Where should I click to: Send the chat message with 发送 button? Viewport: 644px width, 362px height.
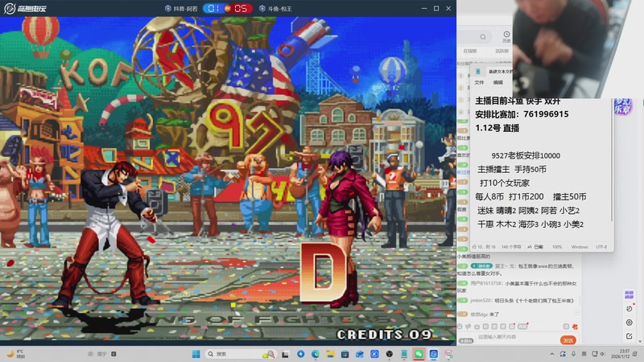(568, 340)
